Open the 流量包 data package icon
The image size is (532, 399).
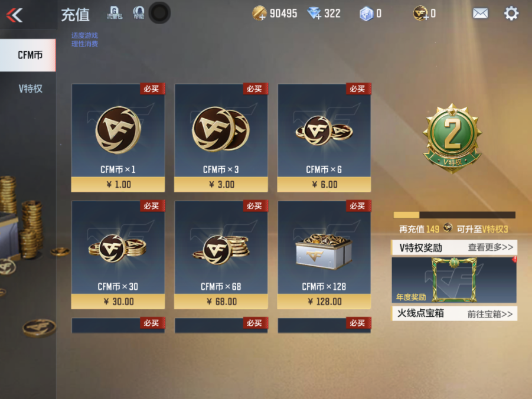pyautogui.click(x=115, y=13)
